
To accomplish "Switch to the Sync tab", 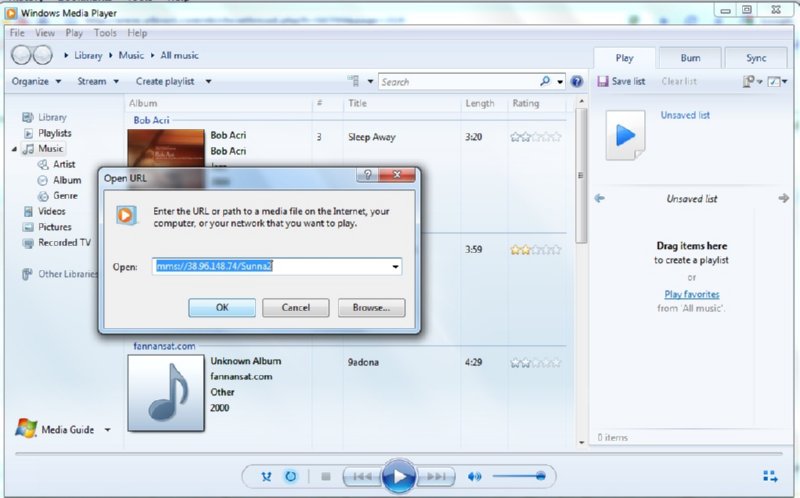I will [x=756, y=58].
